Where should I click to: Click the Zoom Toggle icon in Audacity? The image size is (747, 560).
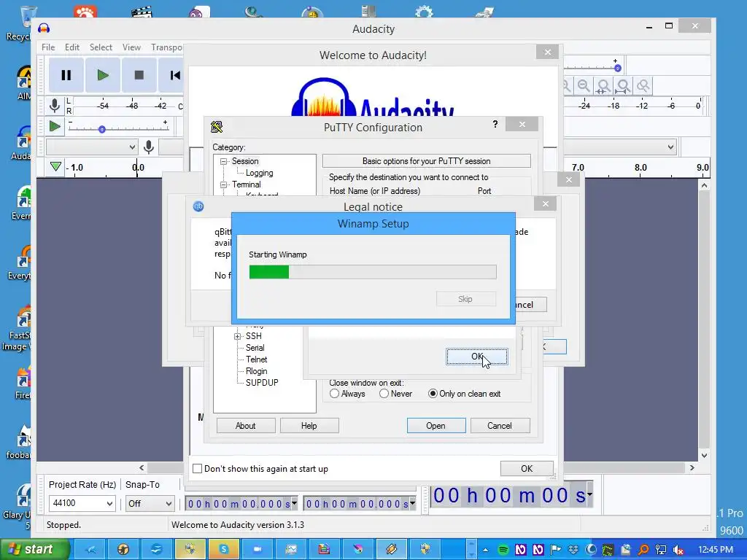point(643,86)
